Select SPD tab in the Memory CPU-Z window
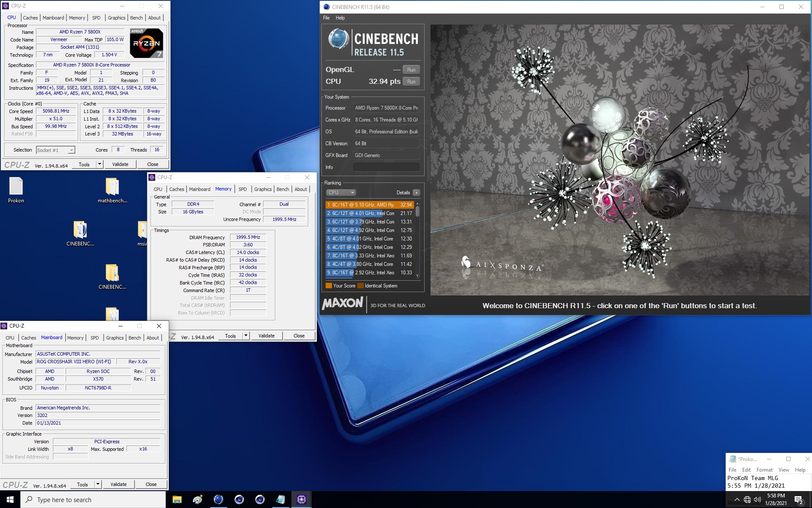812x508 pixels. click(x=242, y=189)
